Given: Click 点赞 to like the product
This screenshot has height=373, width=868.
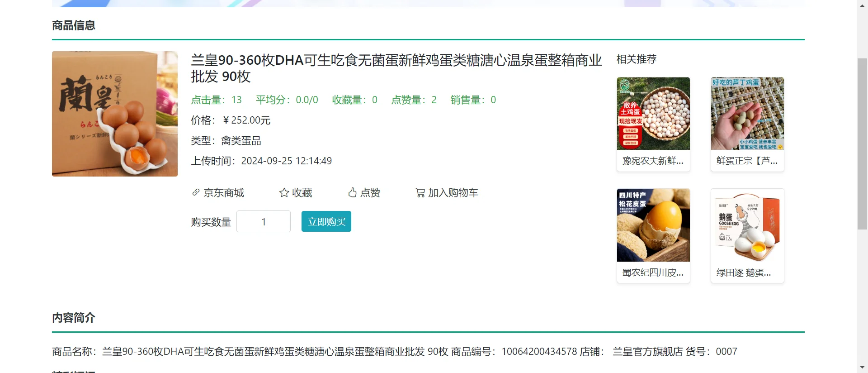Looking at the screenshot, I should pyautogui.click(x=370, y=193).
